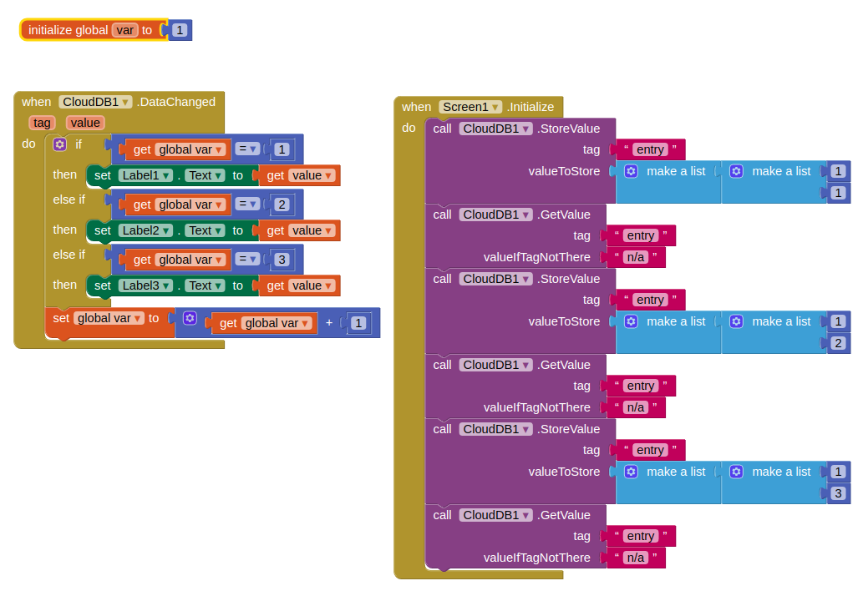Edit the entry tag text in first StoreValue
The width and height of the screenshot is (868, 596).
click(x=651, y=149)
